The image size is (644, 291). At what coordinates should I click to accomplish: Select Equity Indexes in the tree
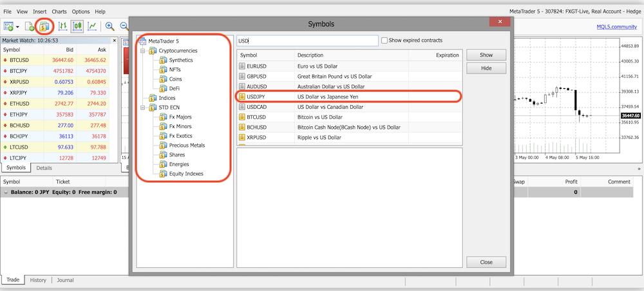186,174
